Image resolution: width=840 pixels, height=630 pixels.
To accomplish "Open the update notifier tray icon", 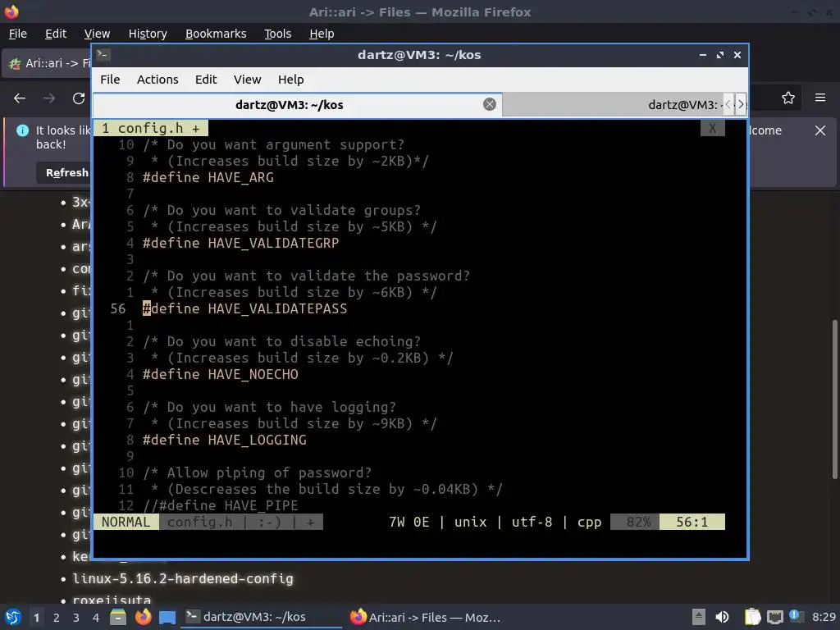I will pos(796,617).
